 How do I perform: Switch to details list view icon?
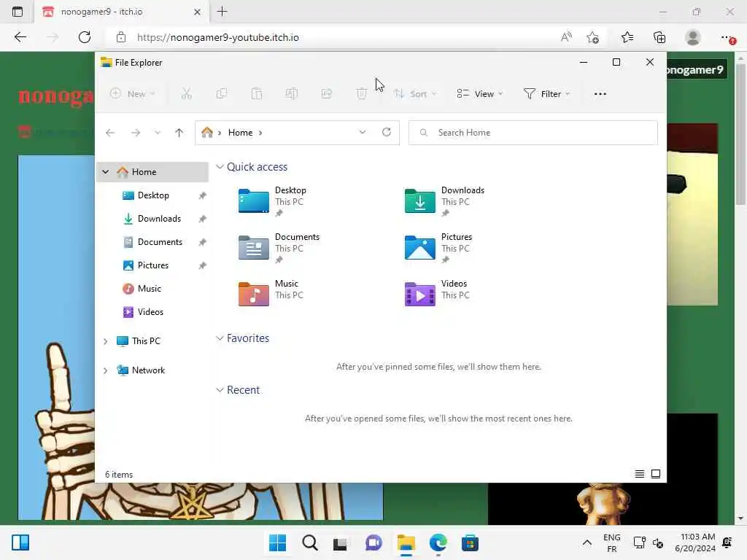[640, 474]
